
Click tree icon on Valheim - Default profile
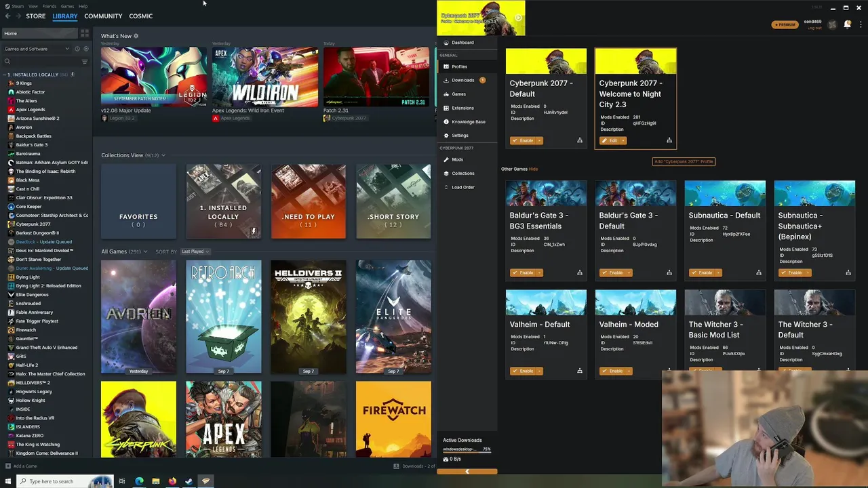point(580,371)
